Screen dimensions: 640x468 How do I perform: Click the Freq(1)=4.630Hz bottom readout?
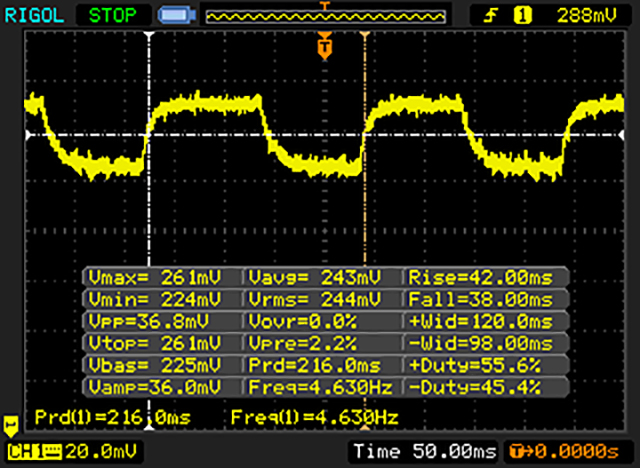[x=314, y=417]
